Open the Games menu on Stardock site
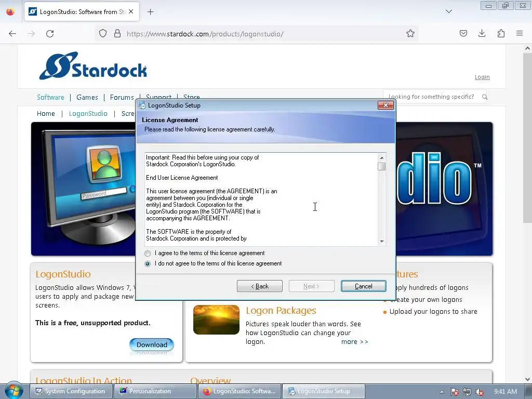Screen dimensions: 532x399 coord(87,97)
